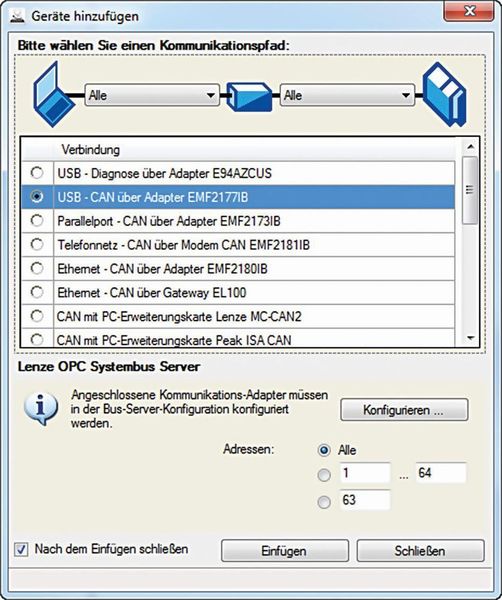Image resolution: width=502 pixels, height=600 pixels.
Task: Select the single address 63 radio button
Action: (324, 502)
